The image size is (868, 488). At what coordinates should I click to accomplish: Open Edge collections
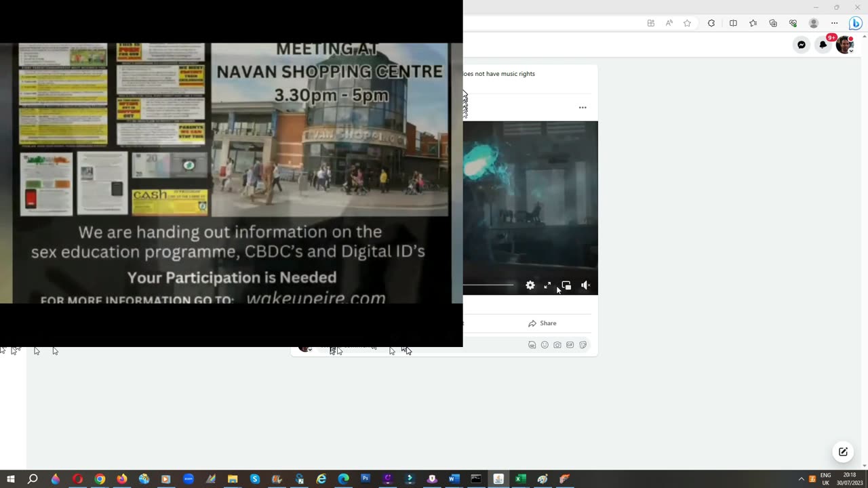coord(773,23)
